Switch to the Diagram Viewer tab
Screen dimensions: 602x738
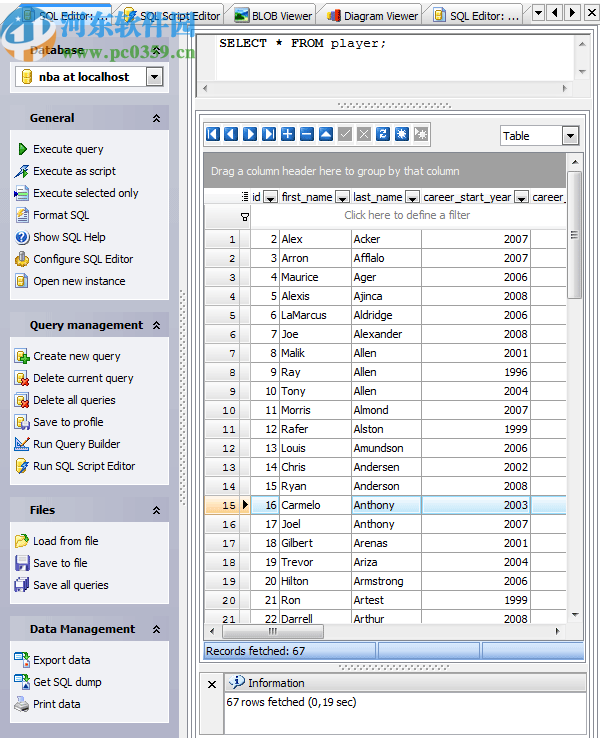point(372,16)
